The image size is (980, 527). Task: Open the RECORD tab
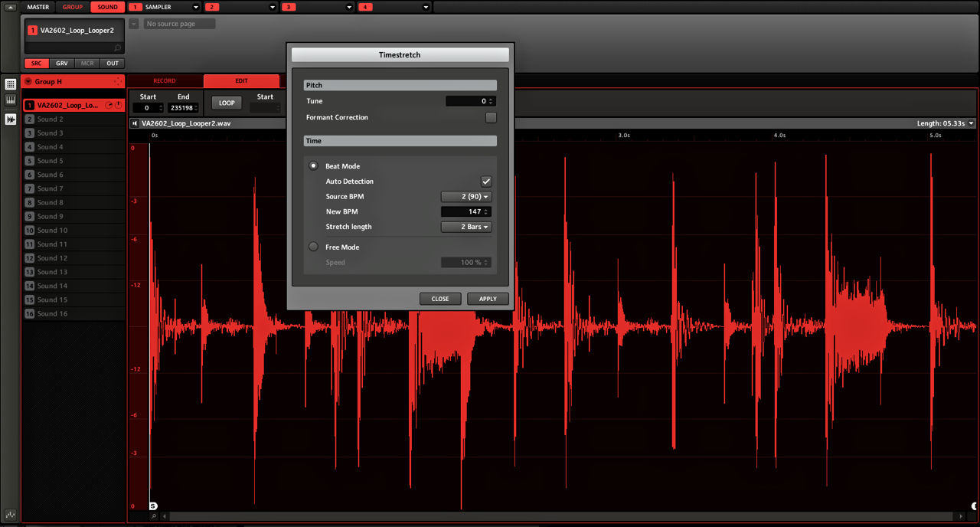click(x=165, y=80)
